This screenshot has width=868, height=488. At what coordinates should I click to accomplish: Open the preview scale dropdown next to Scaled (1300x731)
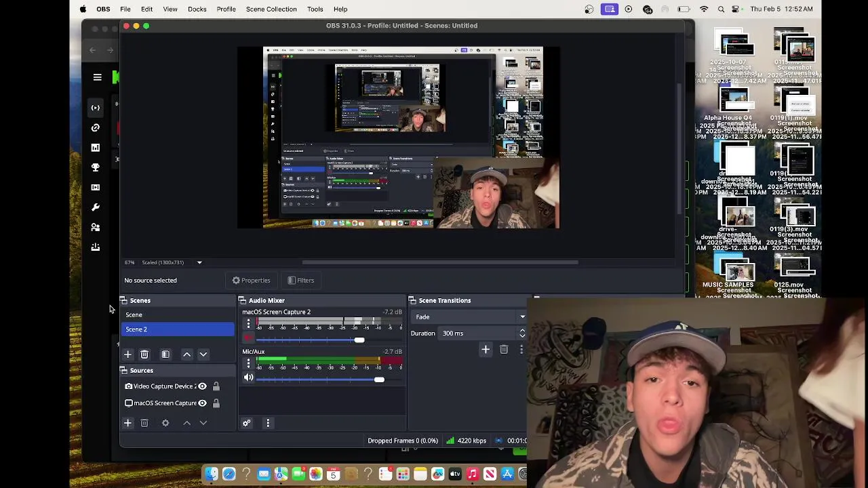coord(199,262)
